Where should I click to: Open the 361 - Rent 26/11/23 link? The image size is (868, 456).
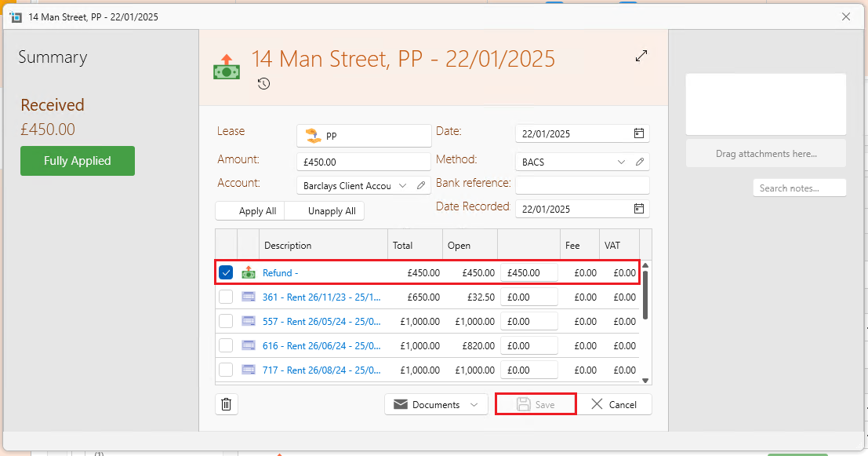coord(321,297)
